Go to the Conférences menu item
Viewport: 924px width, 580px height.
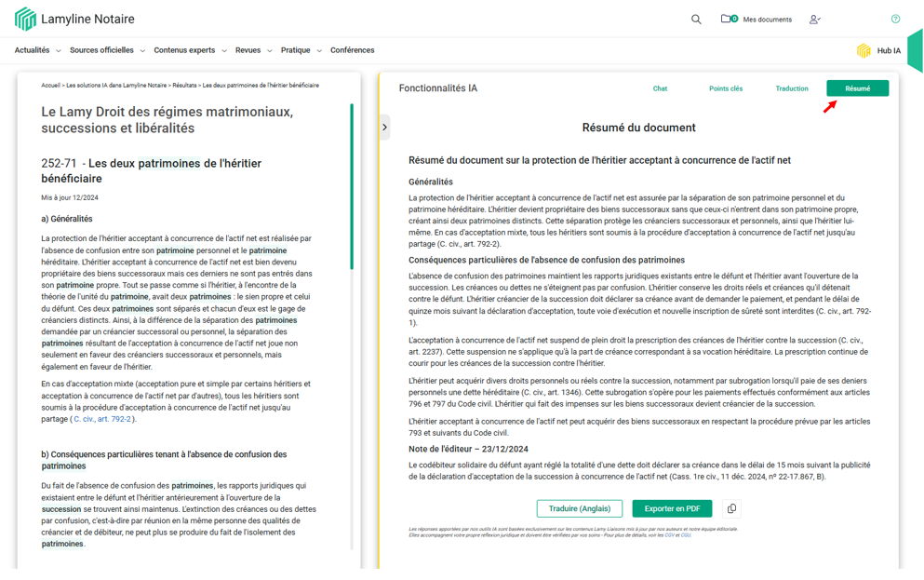click(352, 50)
